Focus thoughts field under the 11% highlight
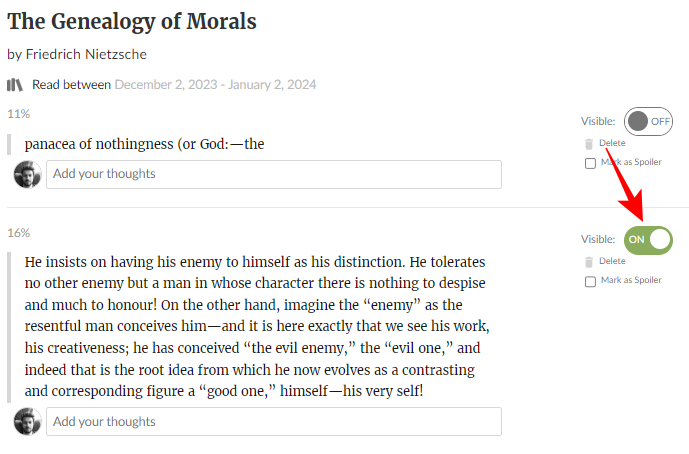This screenshot has width=689, height=454. (273, 174)
